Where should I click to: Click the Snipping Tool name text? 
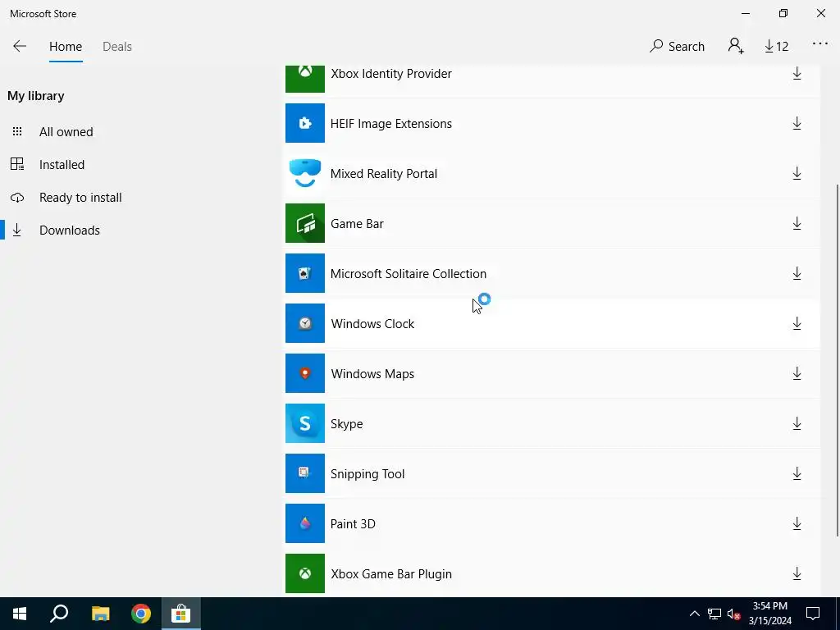coord(367,474)
